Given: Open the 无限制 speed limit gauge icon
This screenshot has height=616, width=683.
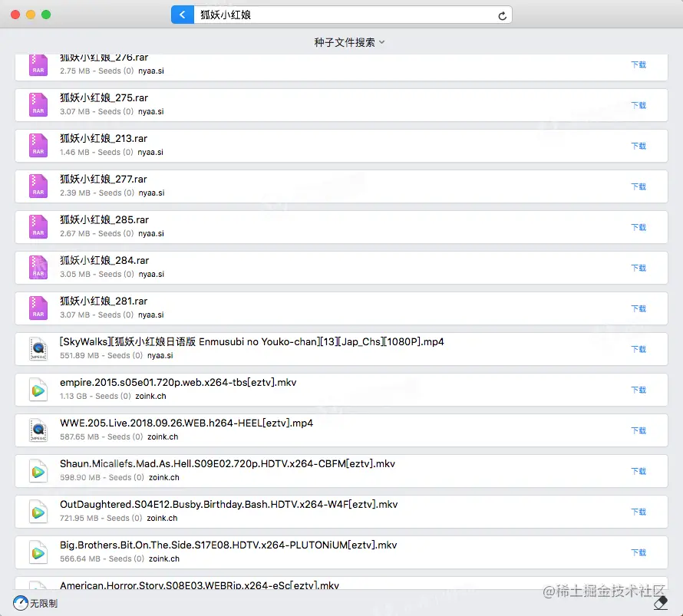Looking at the screenshot, I should coord(21,603).
